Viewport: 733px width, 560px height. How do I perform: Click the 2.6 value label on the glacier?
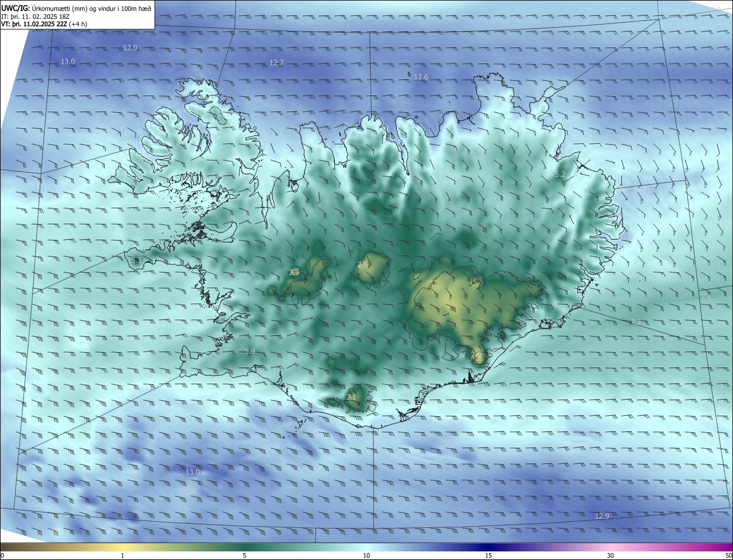[x=362, y=265]
